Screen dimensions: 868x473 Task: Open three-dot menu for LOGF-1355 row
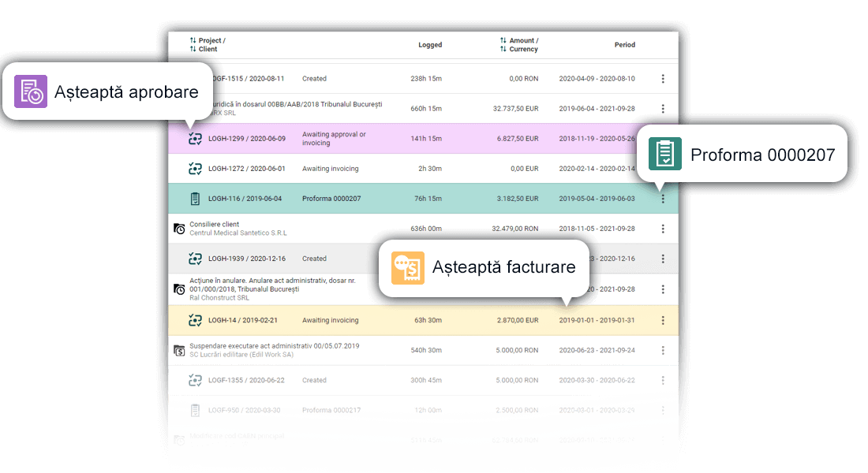pyautogui.click(x=663, y=380)
